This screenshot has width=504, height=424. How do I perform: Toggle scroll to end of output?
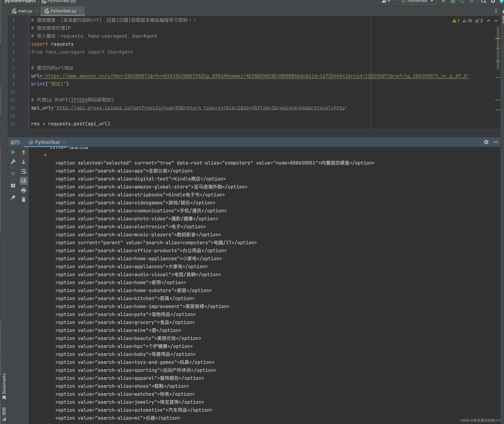click(24, 180)
